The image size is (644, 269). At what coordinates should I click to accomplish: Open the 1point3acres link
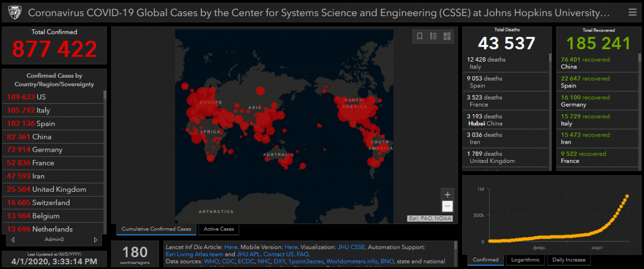pyautogui.click(x=306, y=261)
